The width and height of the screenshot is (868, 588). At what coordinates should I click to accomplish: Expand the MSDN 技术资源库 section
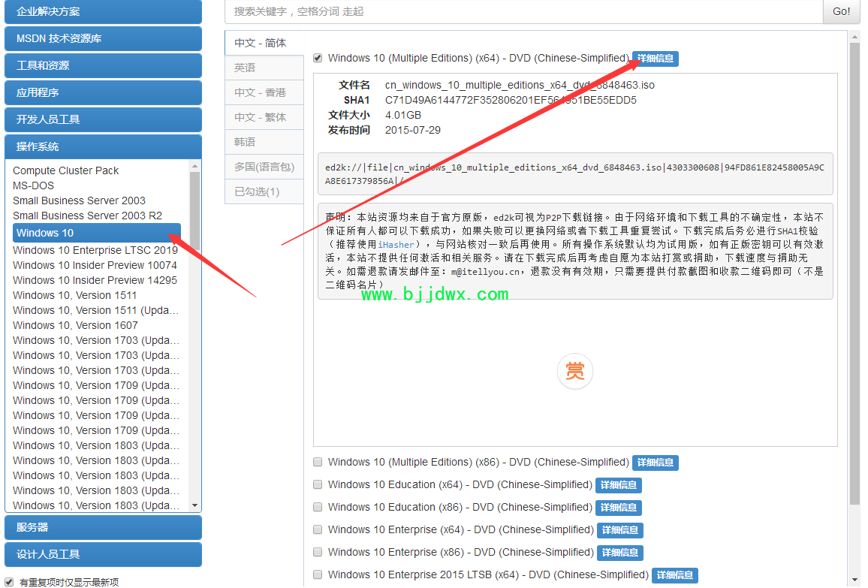103,39
